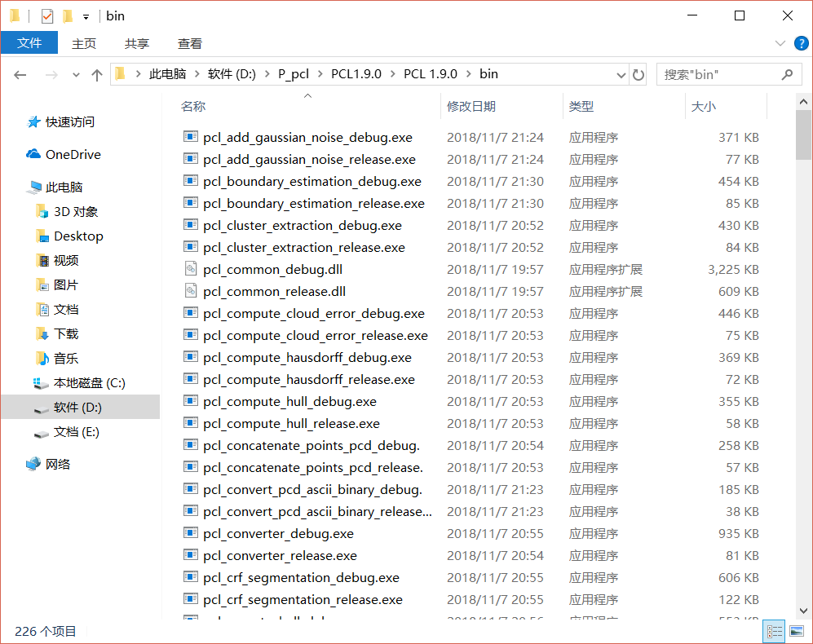This screenshot has width=813, height=644.
Task: Open the recent locations dropdown arrow
Action: (x=76, y=75)
